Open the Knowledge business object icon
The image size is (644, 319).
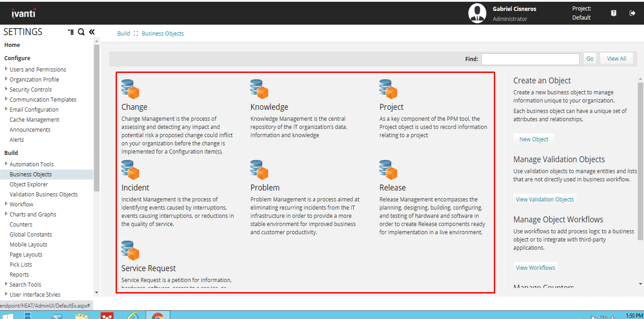[259, 89]
